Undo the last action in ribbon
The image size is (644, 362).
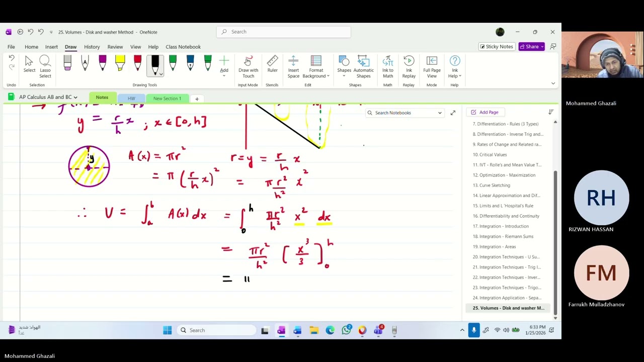(x=12, y=59)
